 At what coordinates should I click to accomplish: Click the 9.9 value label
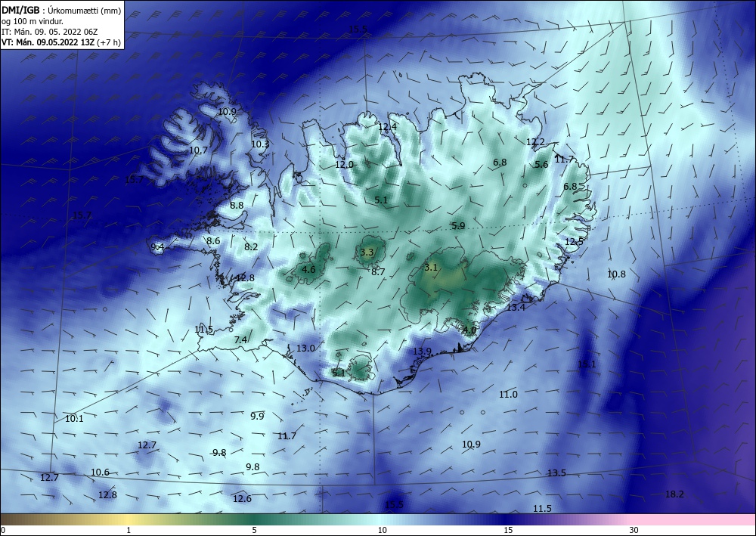pos(258,416)
